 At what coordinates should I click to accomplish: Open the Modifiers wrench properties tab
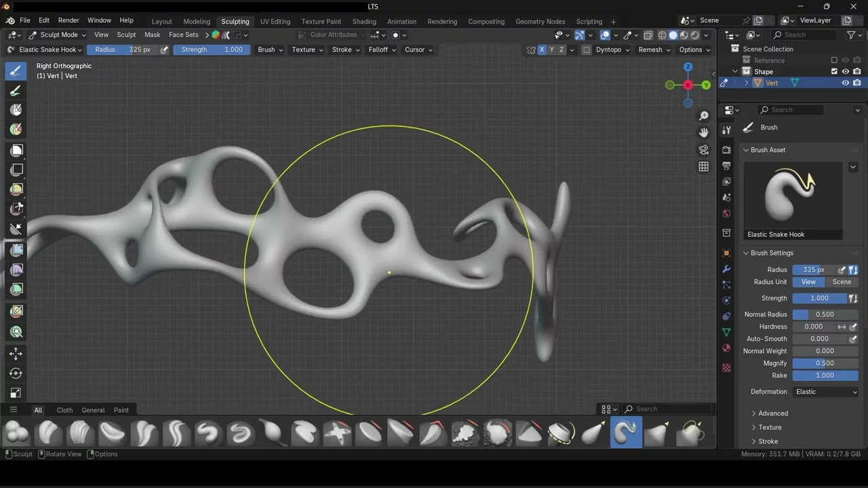click(726, 268)
